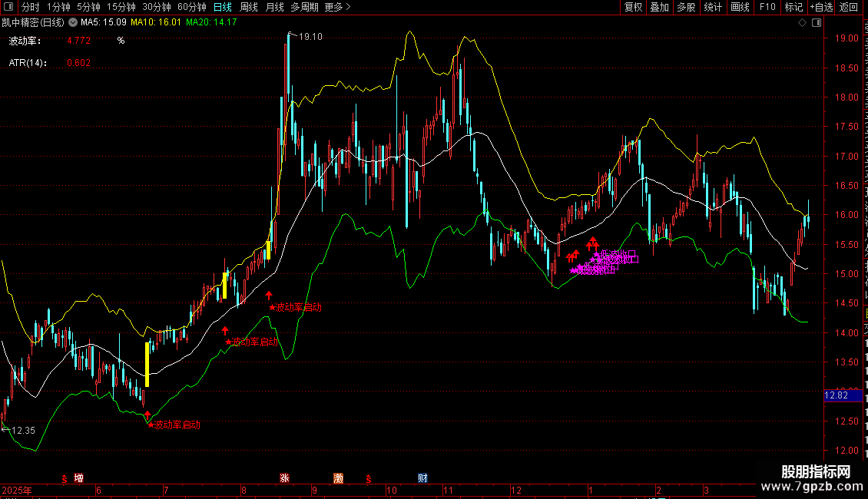Select the 5分钟 period tab

coord(88,7)
